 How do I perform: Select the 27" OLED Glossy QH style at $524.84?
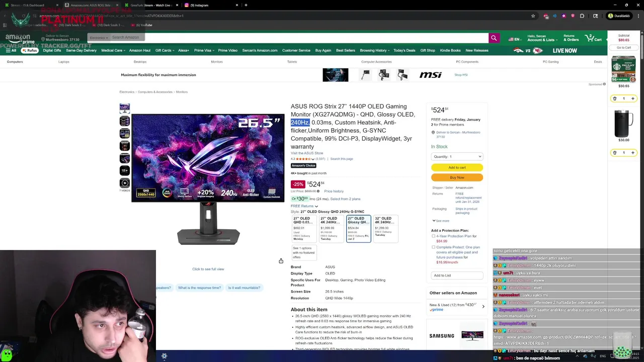coord(359,229)
